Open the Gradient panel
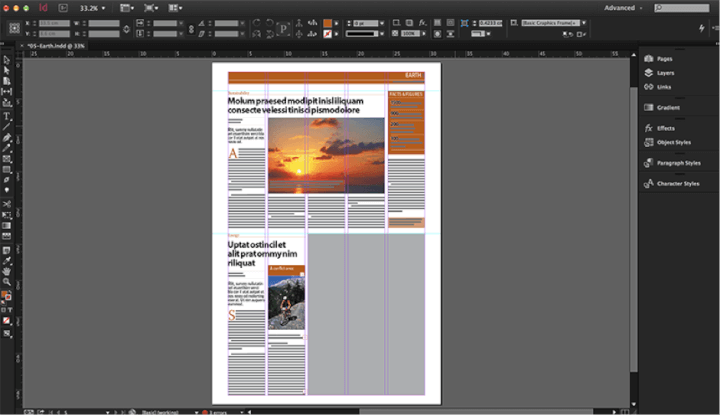The height and width of the screenshot is (415, 720). 668,107
